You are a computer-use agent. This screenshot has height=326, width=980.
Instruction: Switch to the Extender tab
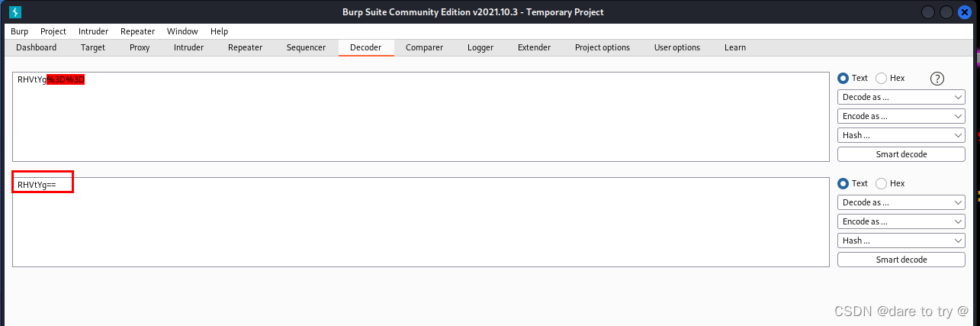pos(534,47)
